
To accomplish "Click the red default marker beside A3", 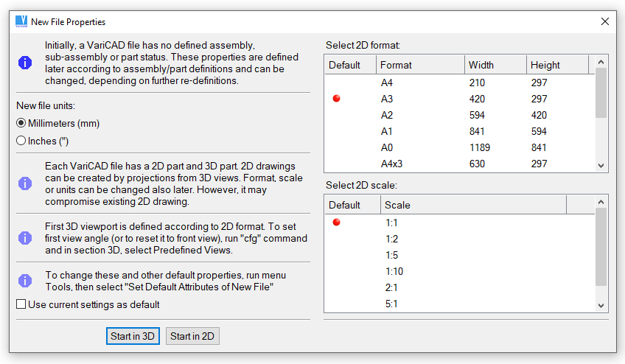I will click(337, 99).
